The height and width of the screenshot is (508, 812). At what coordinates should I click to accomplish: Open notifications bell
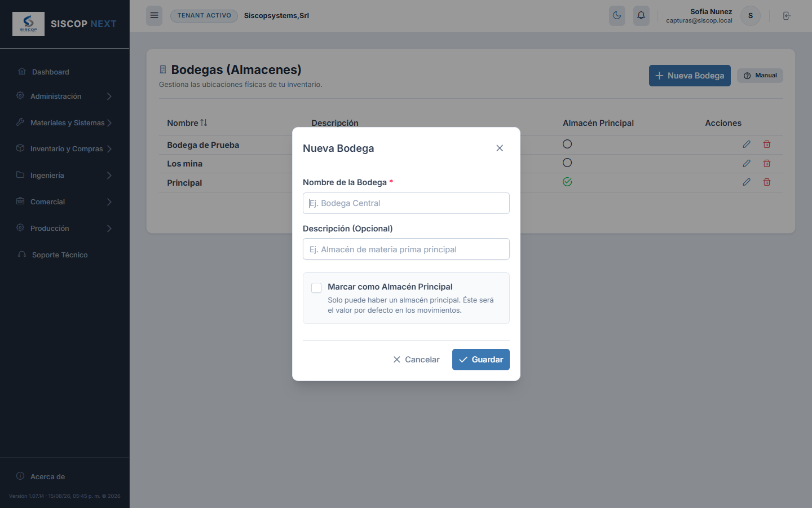point(641,15)
